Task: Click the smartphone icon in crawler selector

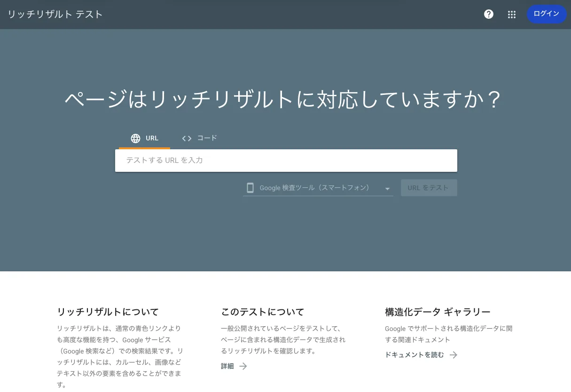Action: tap(250, 188)
